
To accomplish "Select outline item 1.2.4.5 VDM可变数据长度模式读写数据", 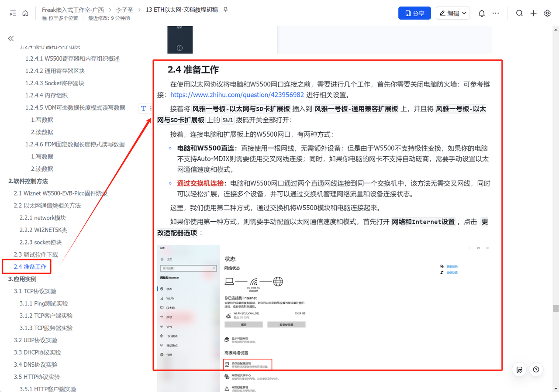I will coord(75,107).
